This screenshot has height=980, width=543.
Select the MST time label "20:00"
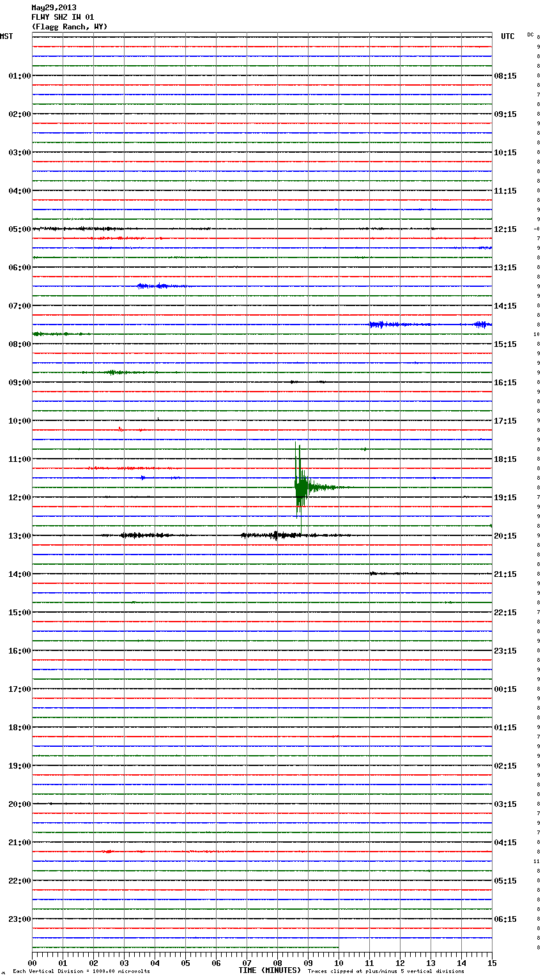[x=20, y=804]
